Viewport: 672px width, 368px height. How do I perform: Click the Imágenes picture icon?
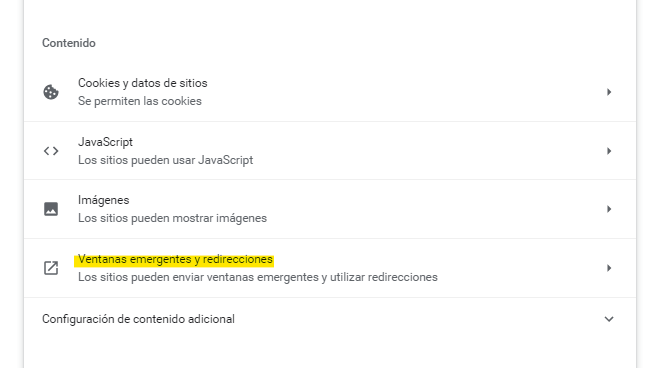pyautogui.click(x=51, y=209)
